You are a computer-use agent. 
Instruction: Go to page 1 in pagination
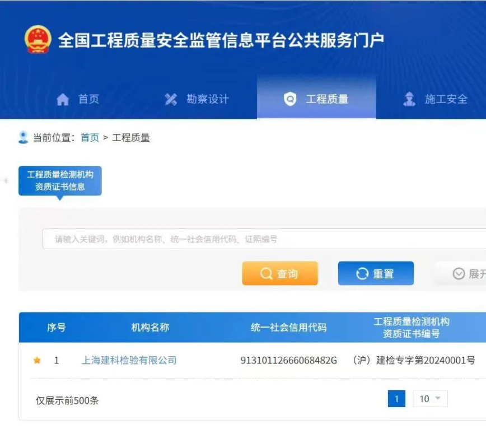[397, 399]
